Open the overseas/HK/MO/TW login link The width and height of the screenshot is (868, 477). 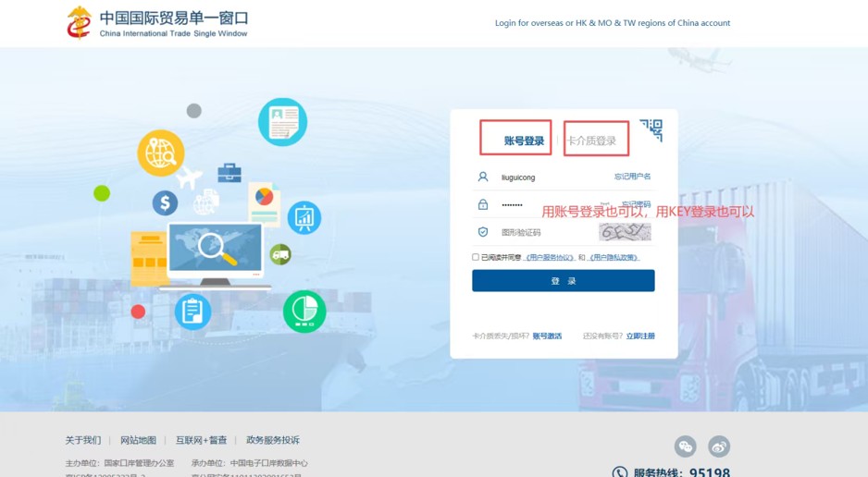pyautogui.click(x=613, y=23)
